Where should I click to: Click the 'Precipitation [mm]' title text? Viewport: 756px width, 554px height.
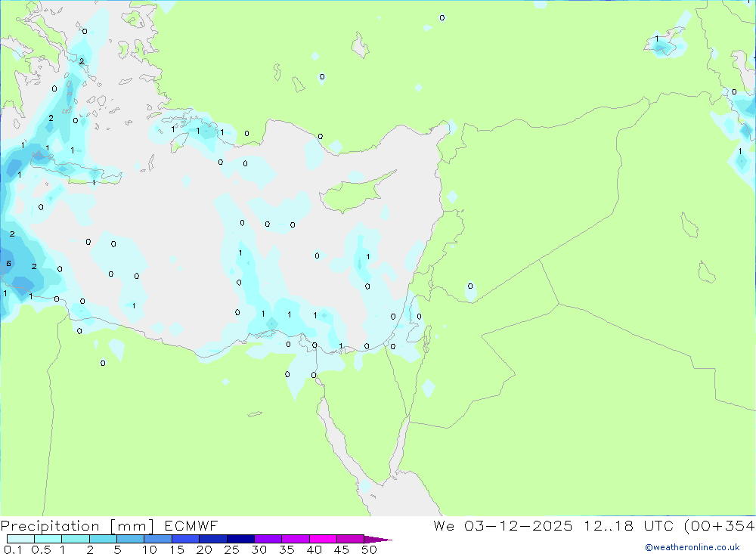point(78,526)
